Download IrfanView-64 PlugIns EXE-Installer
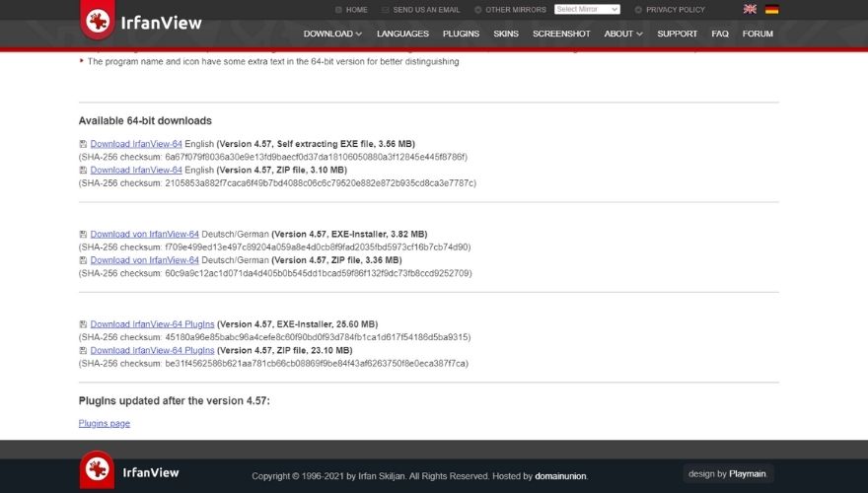The image size is (868, 493). pyautogui.click(x=152, y=324)
